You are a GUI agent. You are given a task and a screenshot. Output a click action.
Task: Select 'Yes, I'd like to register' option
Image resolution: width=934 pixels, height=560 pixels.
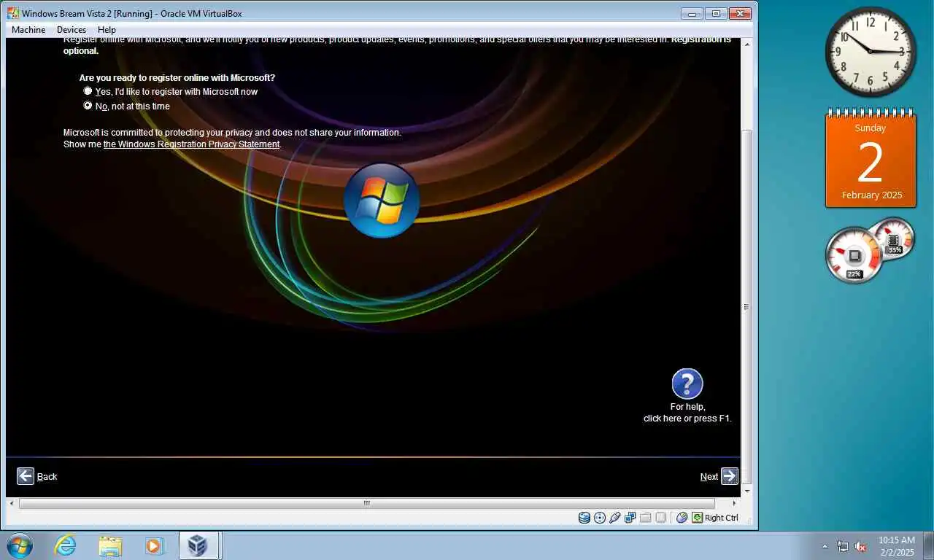(x=171, y=92)
